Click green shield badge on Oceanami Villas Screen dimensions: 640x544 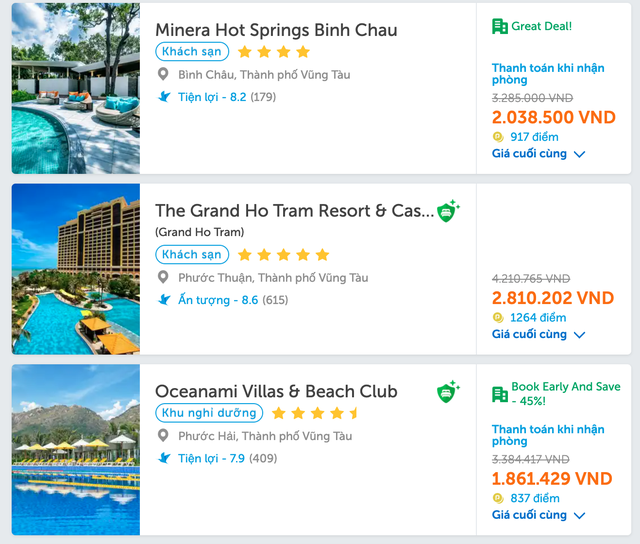(448, 391)
